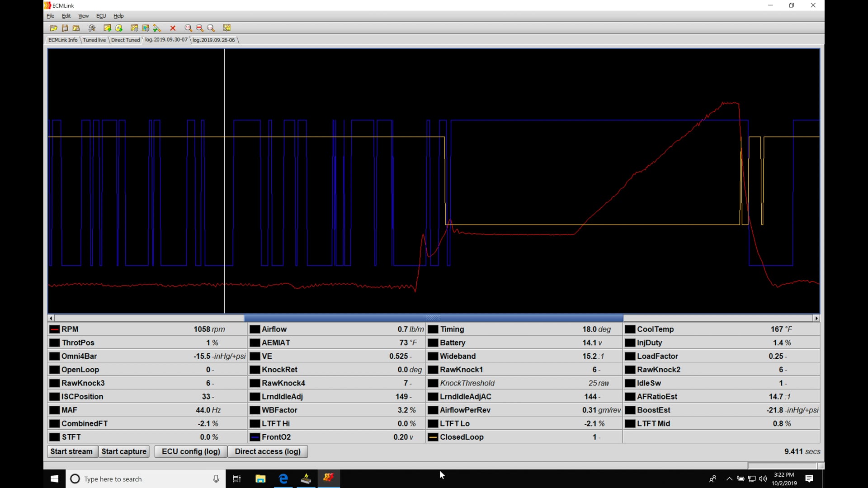Toggle the Wideband trace swatch
Viewport: 868px width, 488px height.
(433, 357)
